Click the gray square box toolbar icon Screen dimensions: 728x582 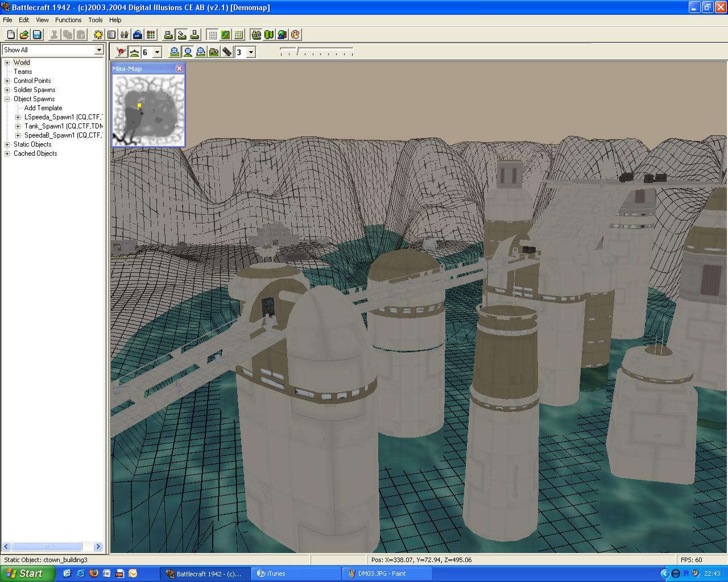(x=111, y=35)
